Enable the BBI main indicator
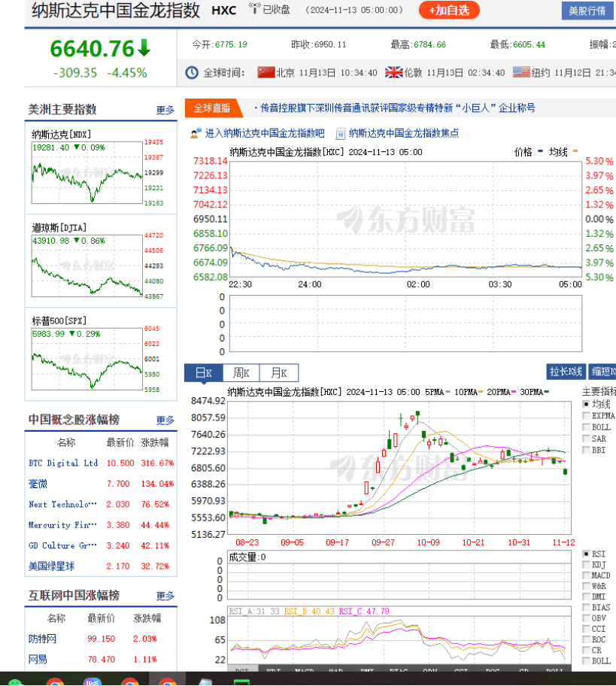616x686 pixels. [586, 450]
